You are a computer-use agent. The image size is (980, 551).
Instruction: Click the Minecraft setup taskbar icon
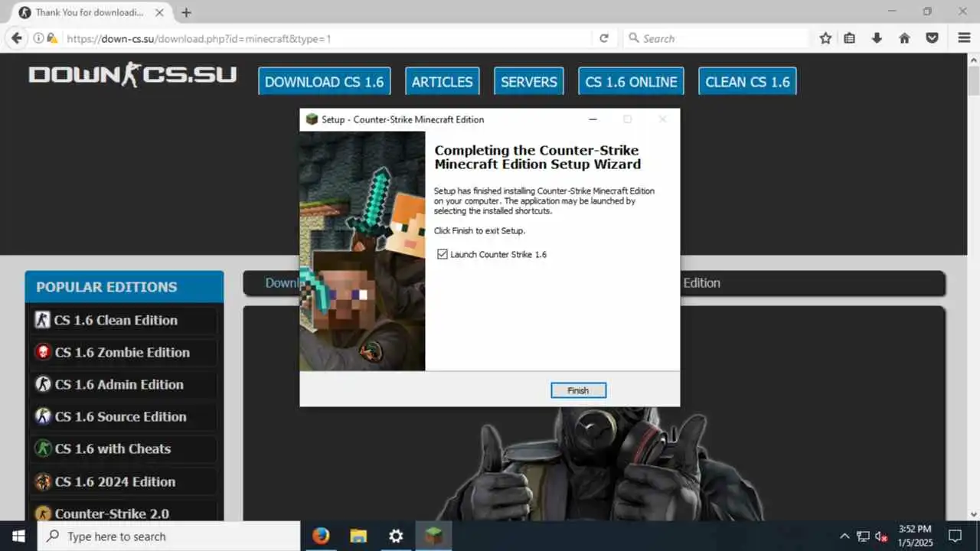[x=433, y=536]
